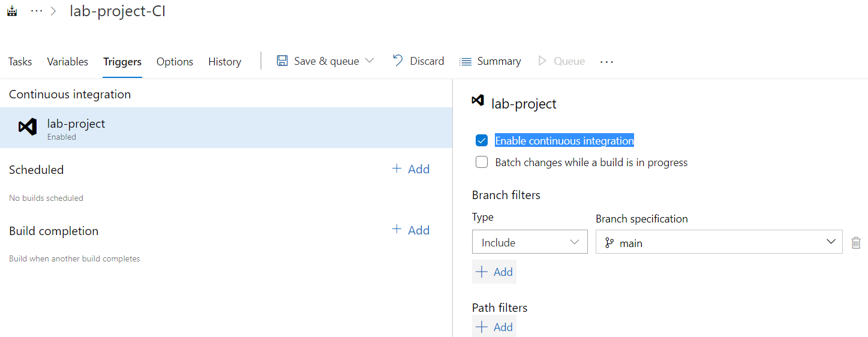Add a build completion trigger

point(411,230)
